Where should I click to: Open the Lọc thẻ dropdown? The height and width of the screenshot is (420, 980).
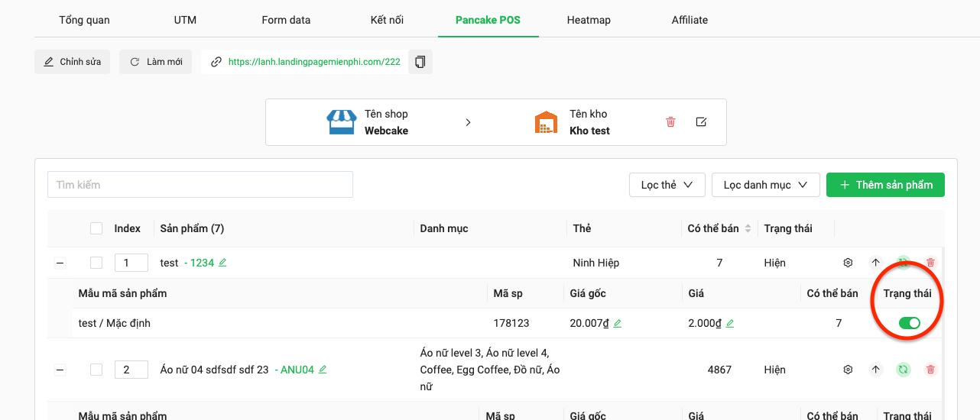tap(667, 185)
